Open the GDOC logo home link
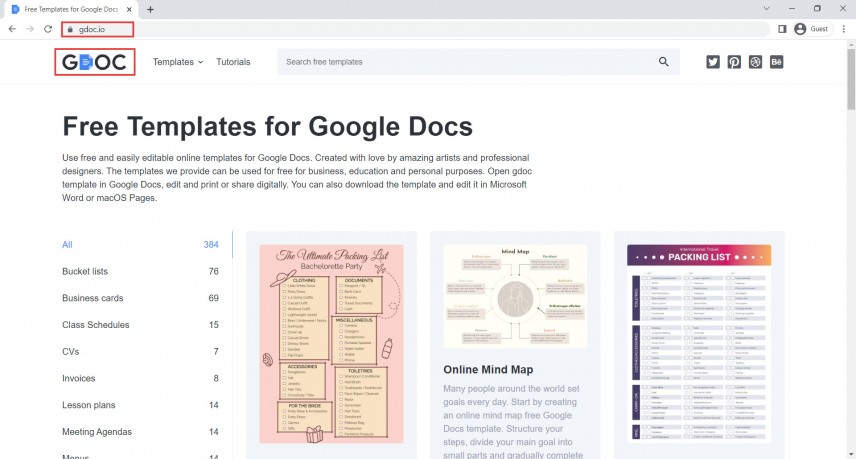856x459 pixels. (x=95, y=62)
